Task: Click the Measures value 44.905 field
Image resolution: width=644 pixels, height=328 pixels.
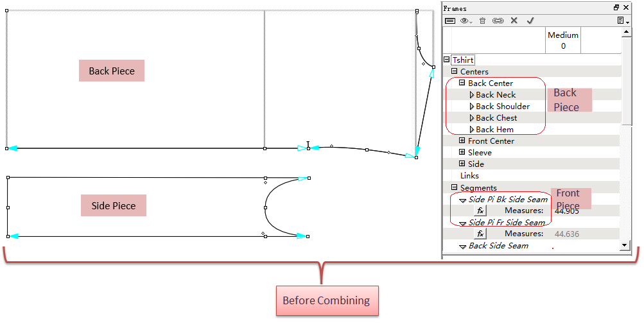Action: [x=566, y=211]
